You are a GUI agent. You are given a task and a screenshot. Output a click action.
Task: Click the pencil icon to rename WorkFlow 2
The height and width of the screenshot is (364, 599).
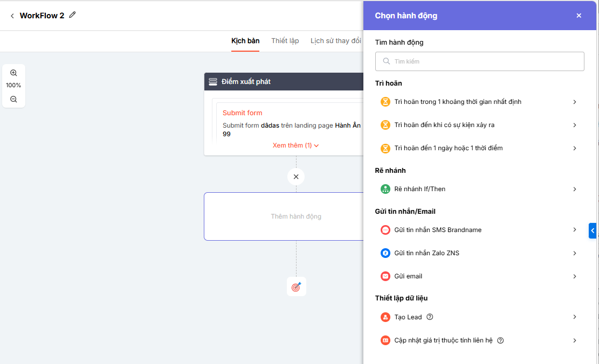73,15
